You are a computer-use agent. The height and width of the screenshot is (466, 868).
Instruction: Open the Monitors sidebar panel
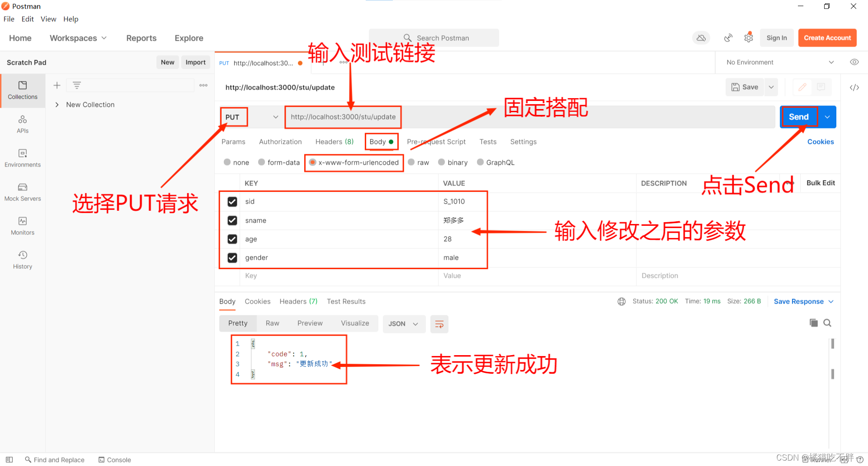point(23,226)
